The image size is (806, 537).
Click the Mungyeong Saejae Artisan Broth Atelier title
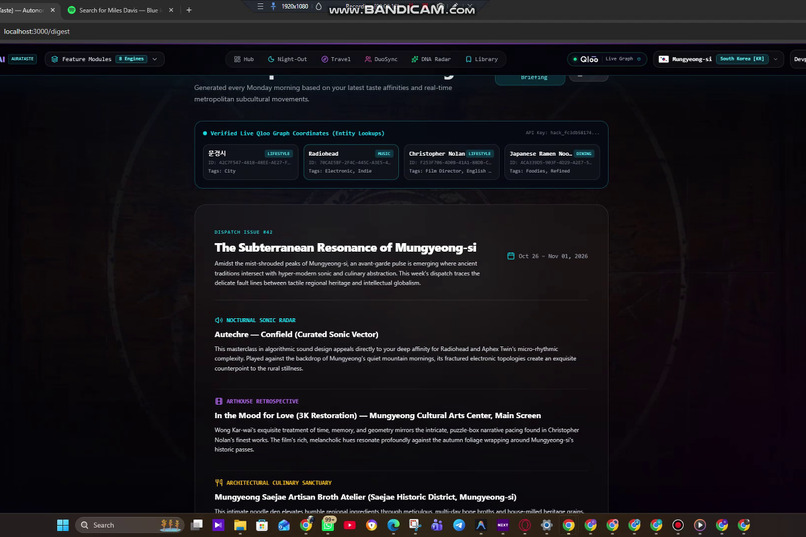pyautogui.click(x=365, y=497)
